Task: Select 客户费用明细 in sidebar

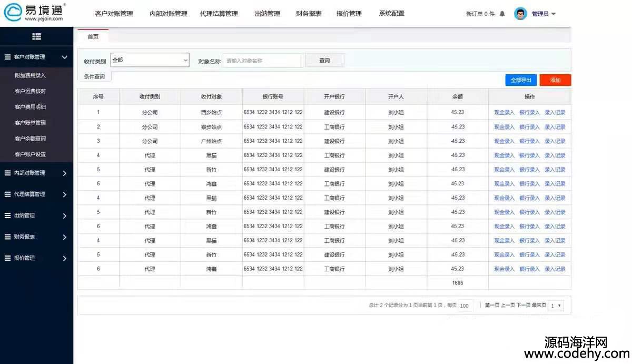Action: pos(30,107)
